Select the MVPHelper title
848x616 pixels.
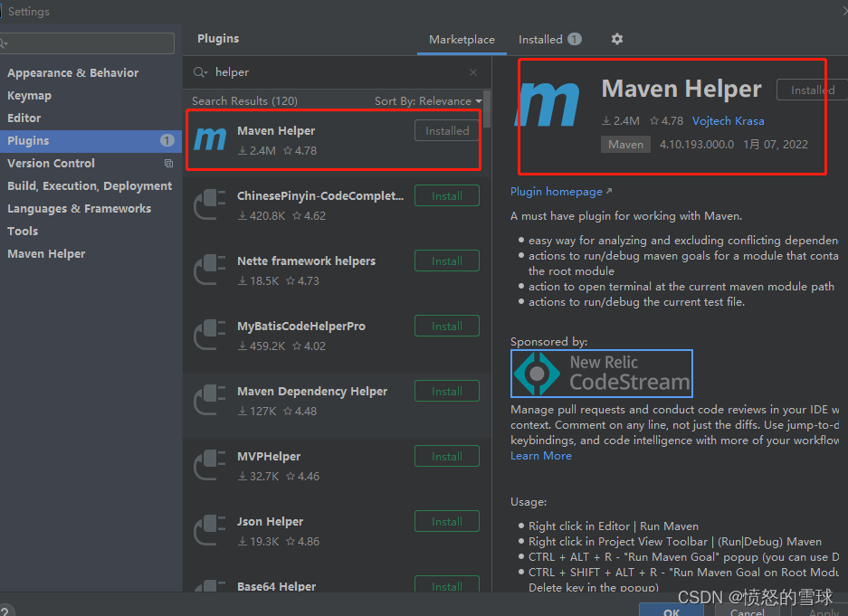coord(269,457)
